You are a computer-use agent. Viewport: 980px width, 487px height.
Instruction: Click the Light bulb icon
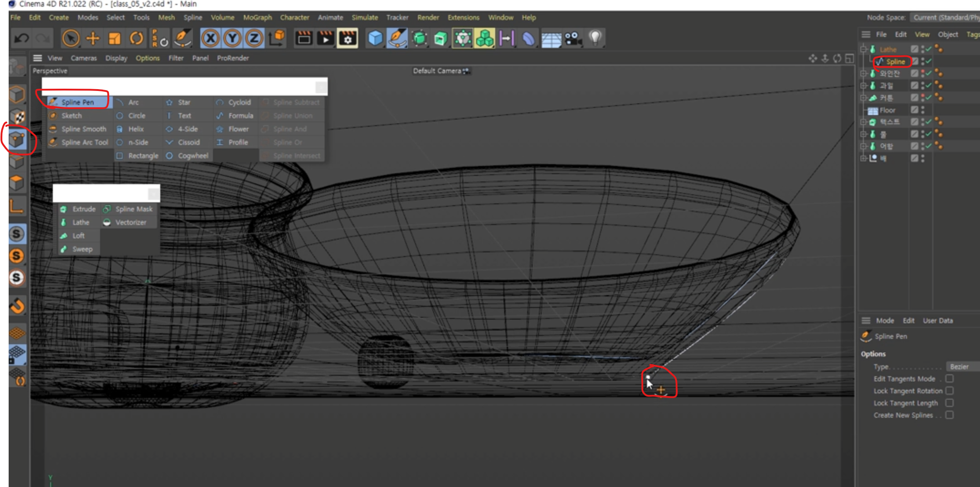click(x=595, y=39)
